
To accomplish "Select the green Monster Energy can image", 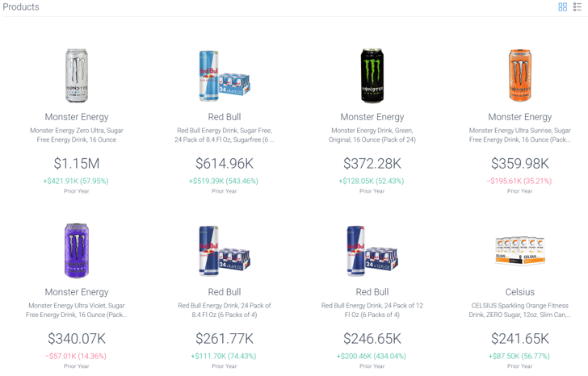I will pos(372,75).
